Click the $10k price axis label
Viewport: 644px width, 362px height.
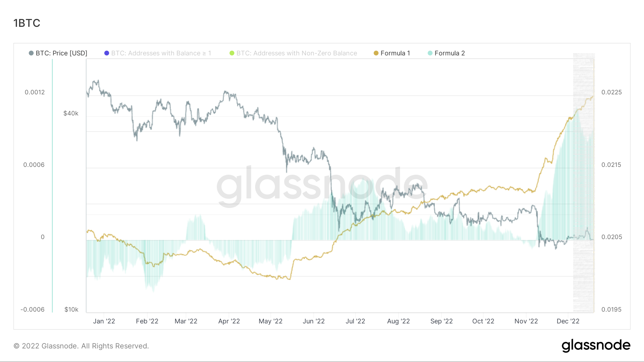(71, 309)
